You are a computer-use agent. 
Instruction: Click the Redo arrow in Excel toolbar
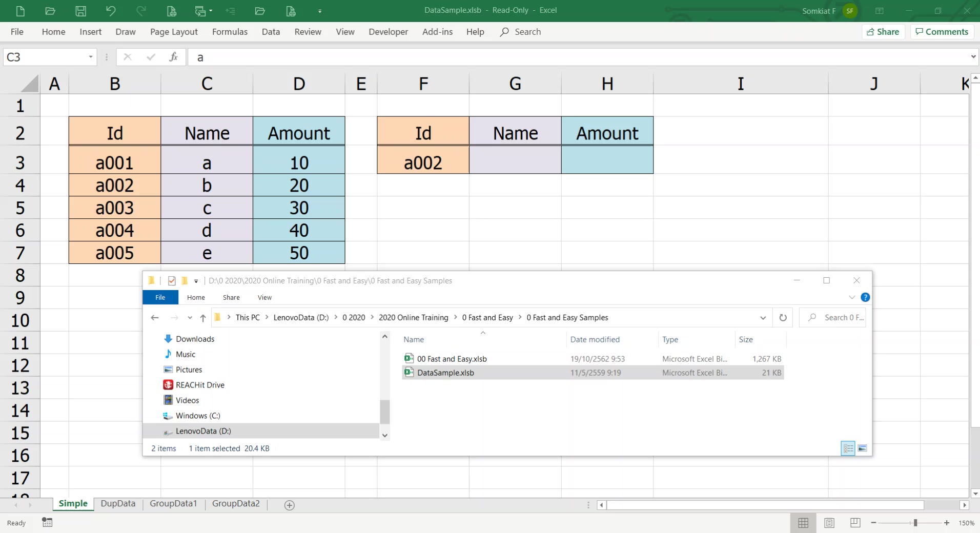tap(141, 11)
